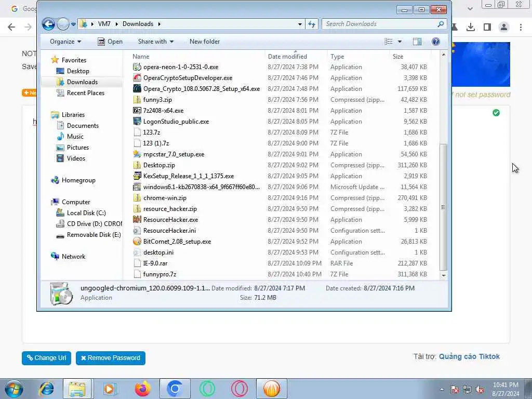Click the Back navigation arrow in Explorer
This screenshot has height=399, width=532.
pos(48,24)
